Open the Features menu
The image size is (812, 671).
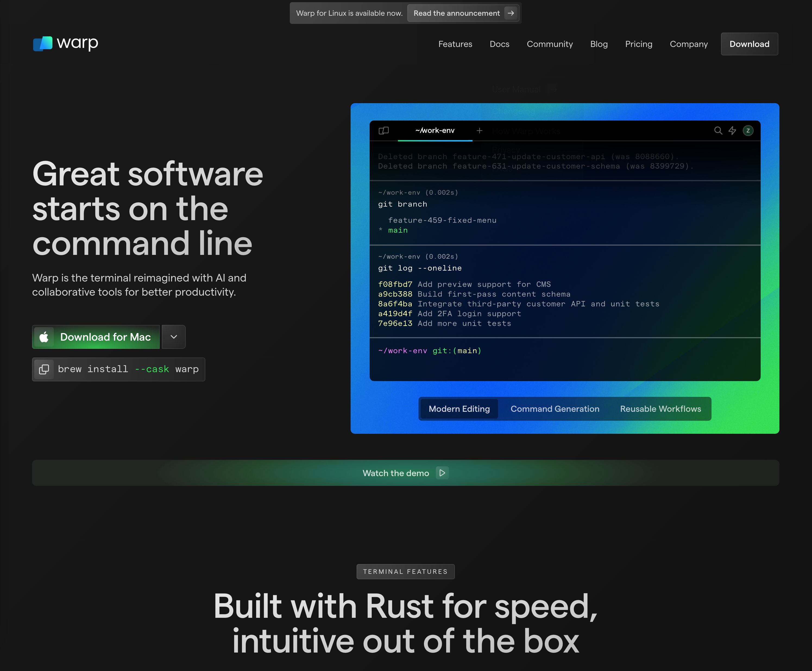(x=455, y=44)
